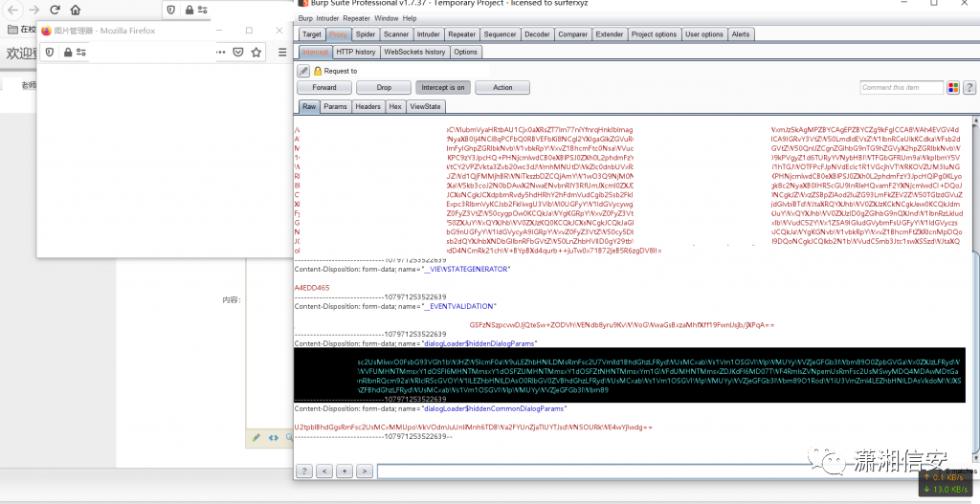Click the previous match arrow button

point(323,471)
